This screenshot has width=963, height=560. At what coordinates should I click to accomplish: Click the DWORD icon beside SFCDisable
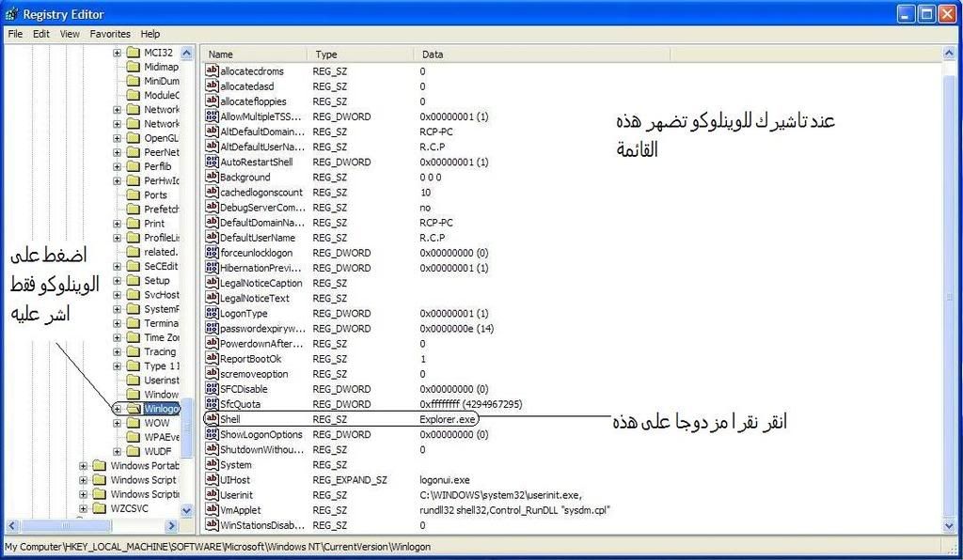pyautogui.click(x=212, y=389)
